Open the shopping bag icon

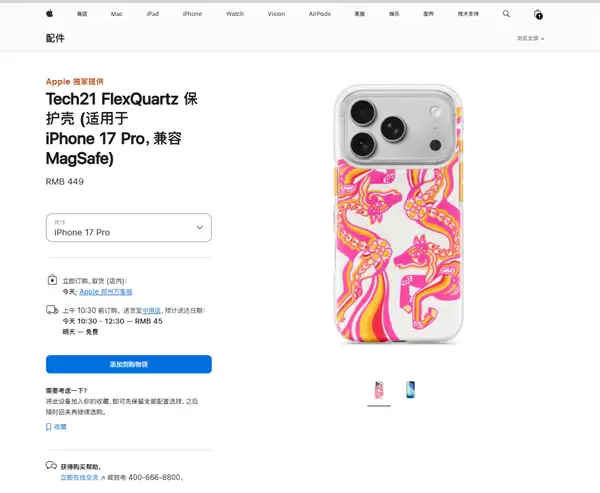click(x=538, y=14)
